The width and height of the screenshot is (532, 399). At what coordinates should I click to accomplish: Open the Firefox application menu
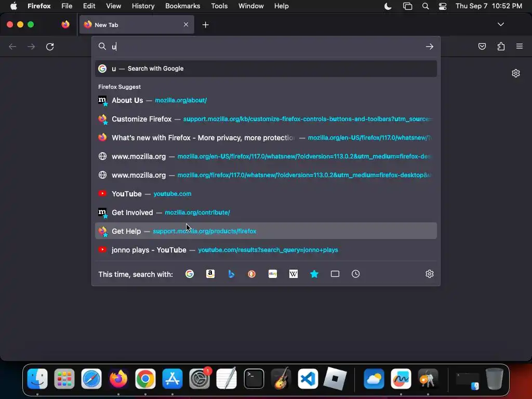(520, 46)
